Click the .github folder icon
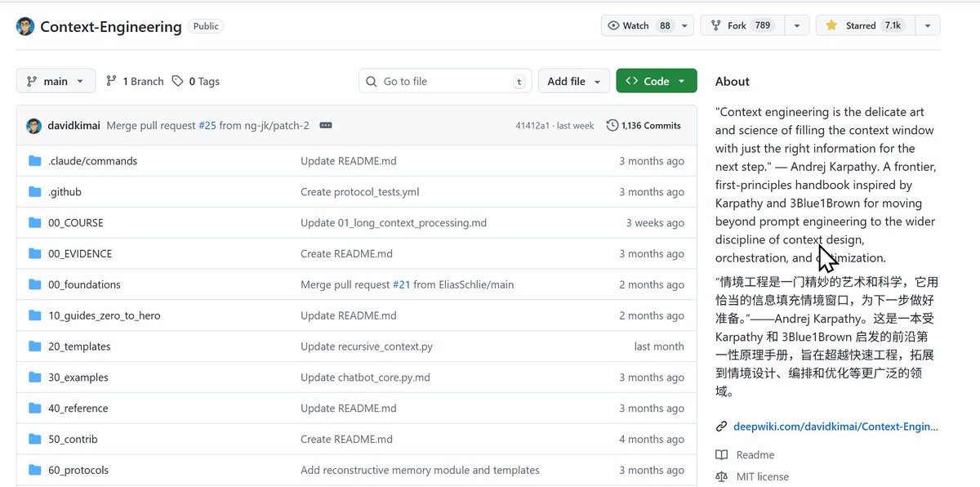The height and width of the screenshot is (487, 980). coord(35,192)
